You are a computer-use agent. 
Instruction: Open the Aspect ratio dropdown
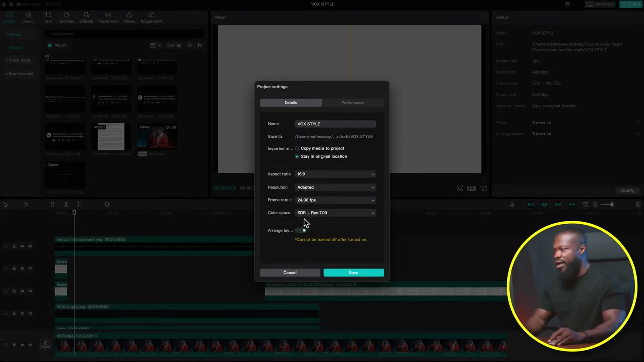(x=336, y=174)
